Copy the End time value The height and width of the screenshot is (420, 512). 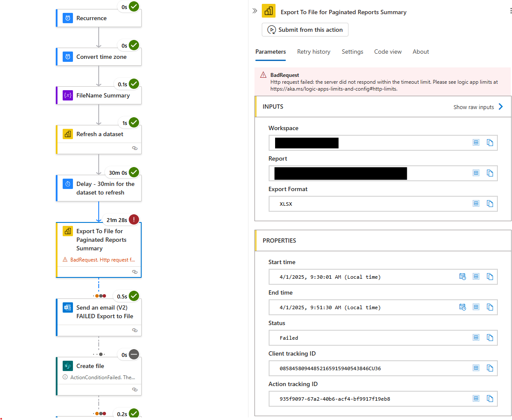pyautogui.click(x=490, y=307)
